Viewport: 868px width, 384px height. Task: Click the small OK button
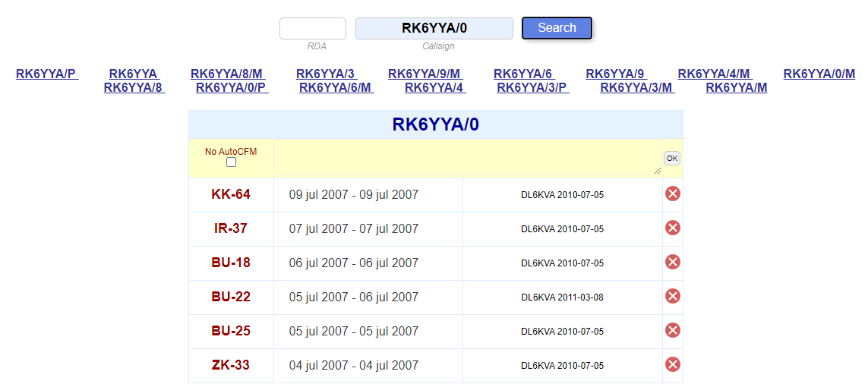click(x=671, y=159)
